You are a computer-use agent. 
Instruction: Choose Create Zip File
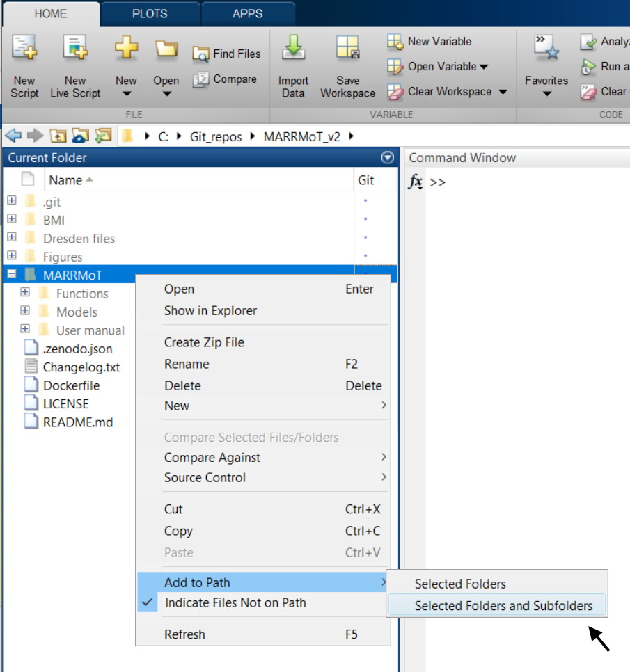pos(263,342)
